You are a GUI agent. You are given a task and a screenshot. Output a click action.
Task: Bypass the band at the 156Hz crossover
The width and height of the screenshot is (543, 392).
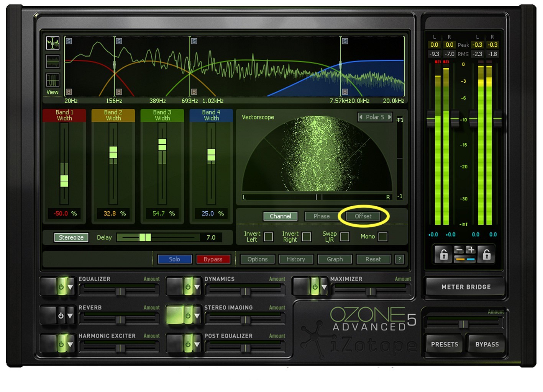119,92
